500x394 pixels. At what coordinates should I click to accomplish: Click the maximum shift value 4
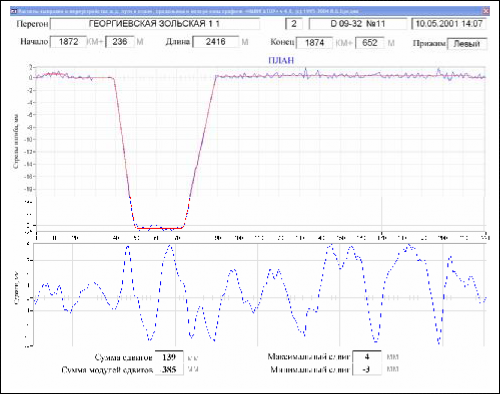click(367, 357)
